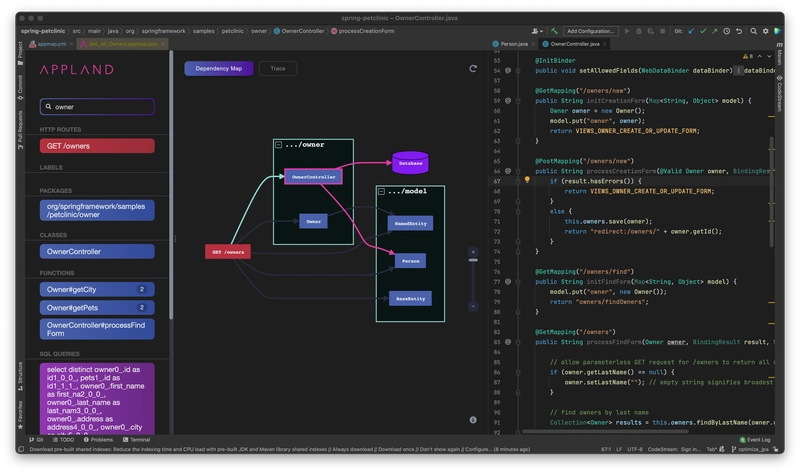Click the Git update project arrow

690,31
